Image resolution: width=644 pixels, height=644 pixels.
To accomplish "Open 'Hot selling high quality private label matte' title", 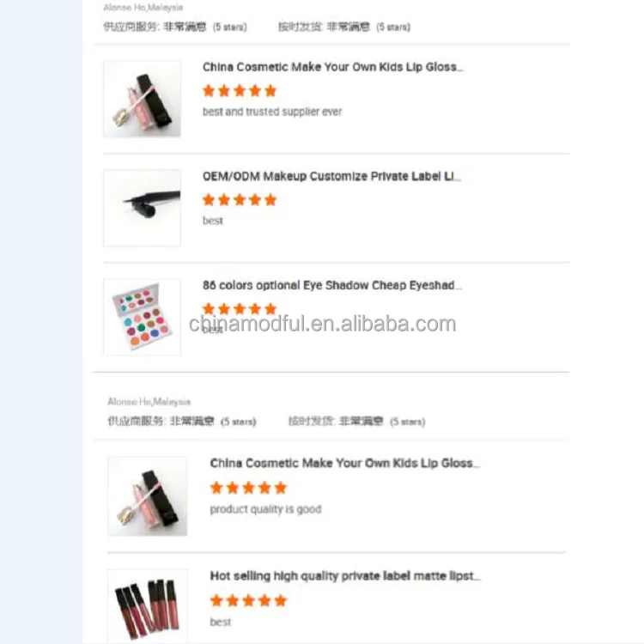I will pyautogui.click(x=344, y=576).
